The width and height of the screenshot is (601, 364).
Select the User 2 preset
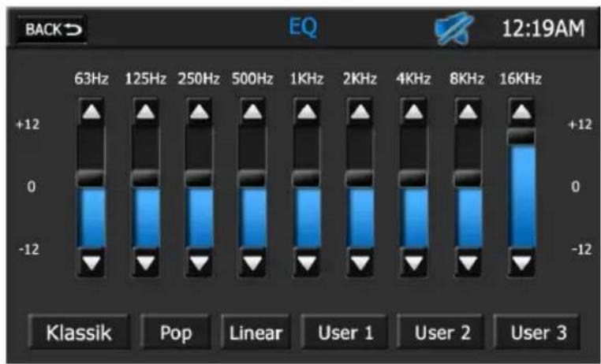441,332
